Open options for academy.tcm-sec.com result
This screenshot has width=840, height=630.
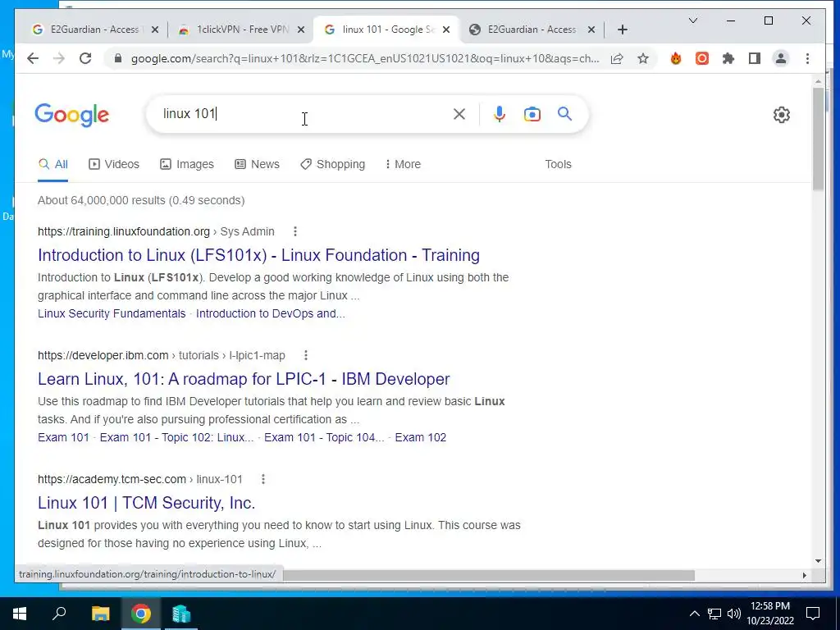point(263,479)
